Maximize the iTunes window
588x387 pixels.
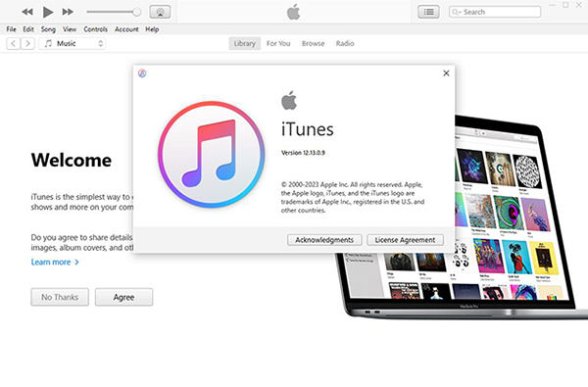[x=565, y=5]
